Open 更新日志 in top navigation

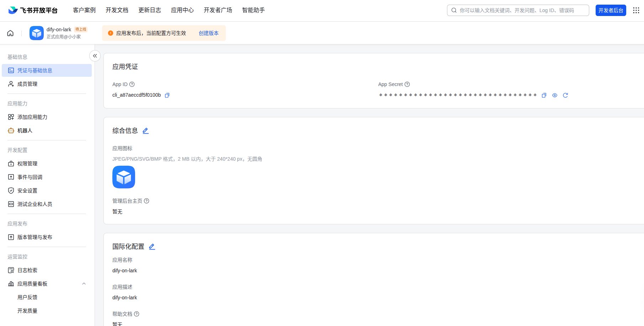[150, 10]
